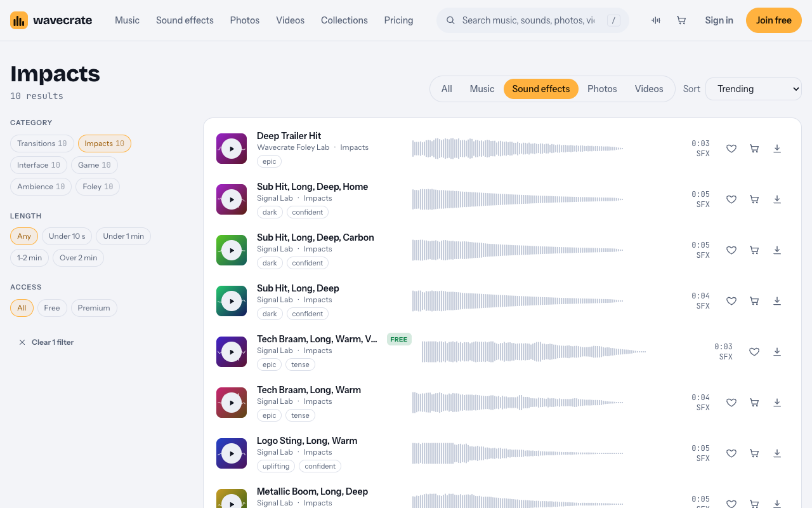Viewport: 812px width, 508px height.
Task: Toggle the Foley category filter
Action: [98, 187]
